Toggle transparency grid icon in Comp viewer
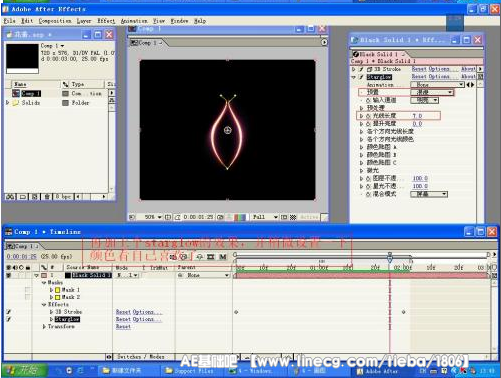The image size is (501, 378). pos(293,217)
